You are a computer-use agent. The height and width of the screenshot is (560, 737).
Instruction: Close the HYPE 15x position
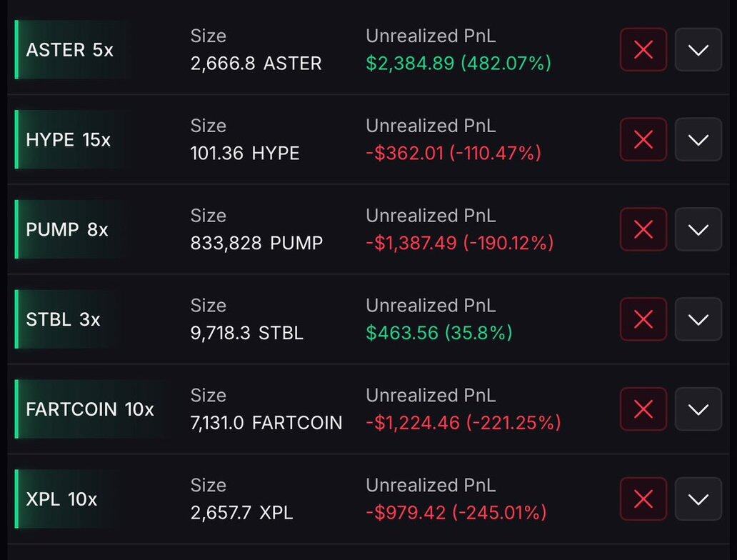(643, 140)
